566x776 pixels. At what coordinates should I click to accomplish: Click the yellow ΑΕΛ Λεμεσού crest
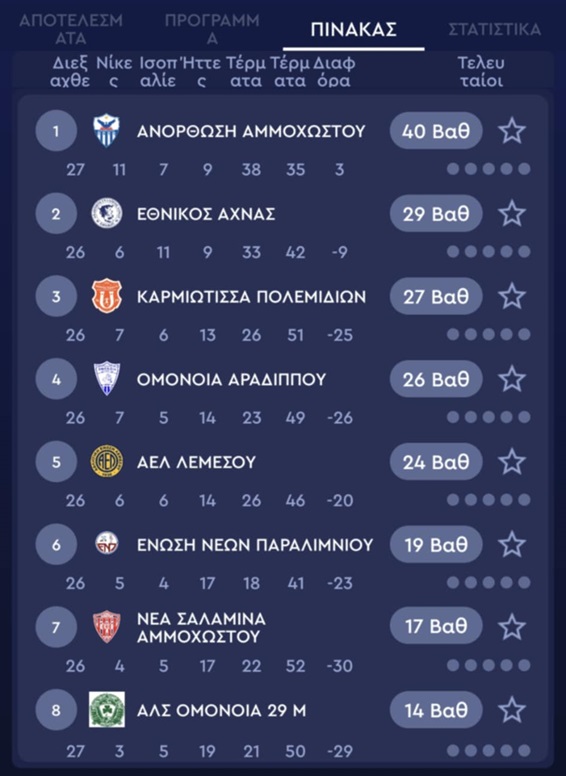(x=106, y=461)
